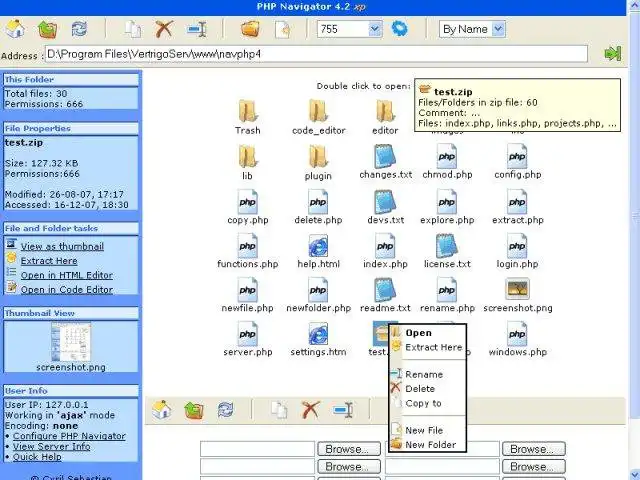640x480 pixels.
Task: Choose Rename in the context menu
Action: coord(424,374)
